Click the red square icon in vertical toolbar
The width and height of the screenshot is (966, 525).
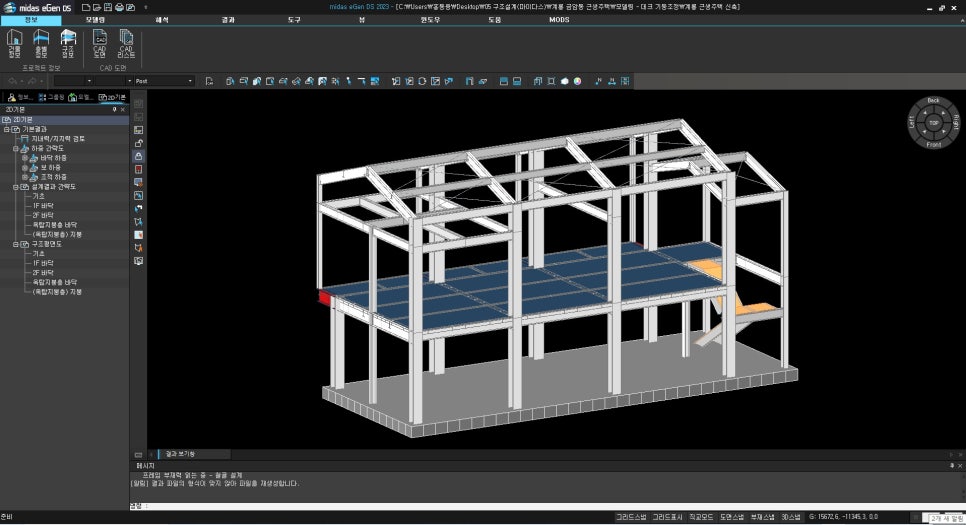point(139,169)
